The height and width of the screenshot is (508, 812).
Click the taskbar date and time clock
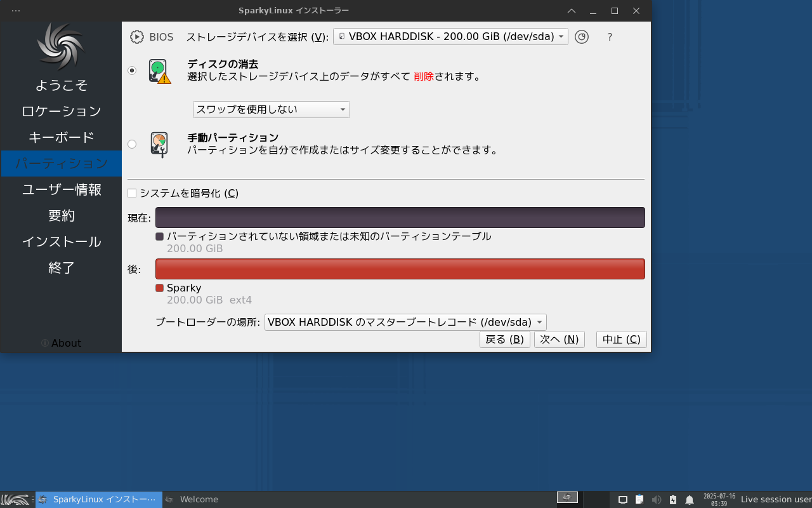coord(719,500)
